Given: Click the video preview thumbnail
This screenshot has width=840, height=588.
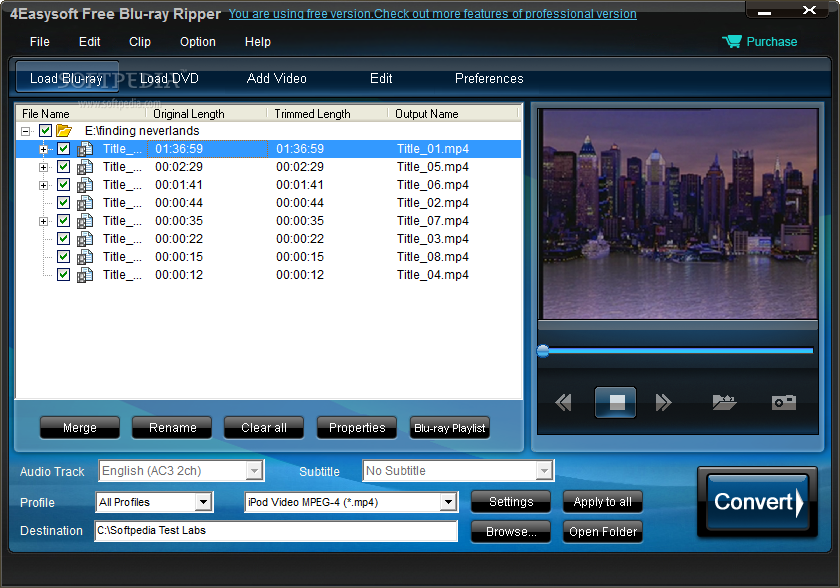Looking at the screenshot, I should coord(678,214).
